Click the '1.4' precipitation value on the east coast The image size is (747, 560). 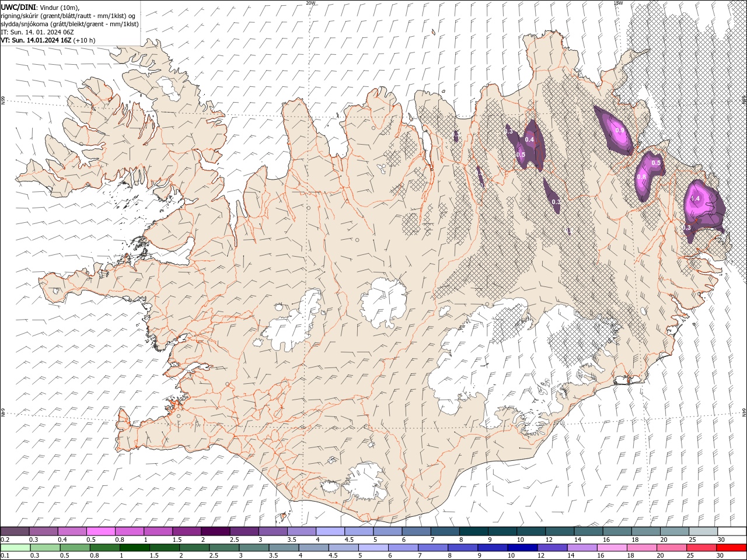695,199
